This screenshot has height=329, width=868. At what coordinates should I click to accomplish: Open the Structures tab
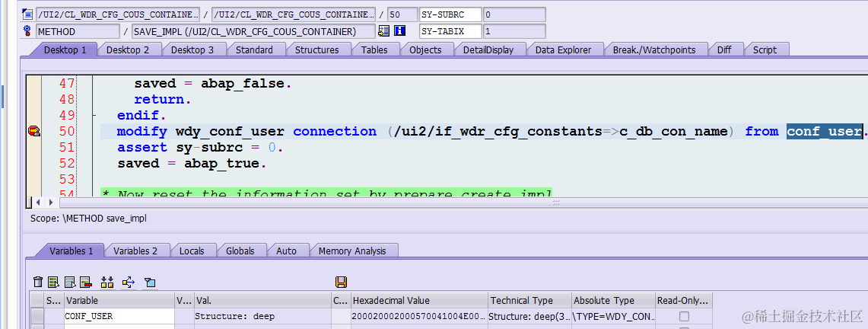click(x=316, y=50)
